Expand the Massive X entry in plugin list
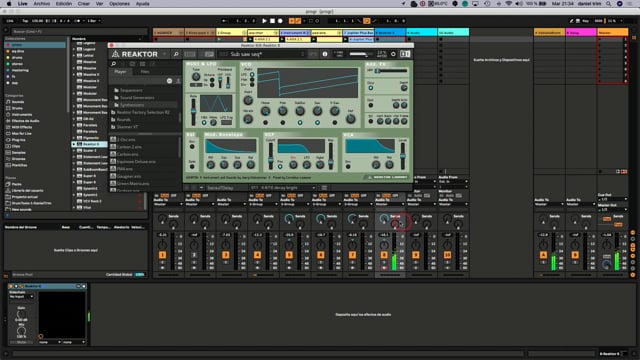Viewport: 640px width, 360px height. (x=74, y=75)
